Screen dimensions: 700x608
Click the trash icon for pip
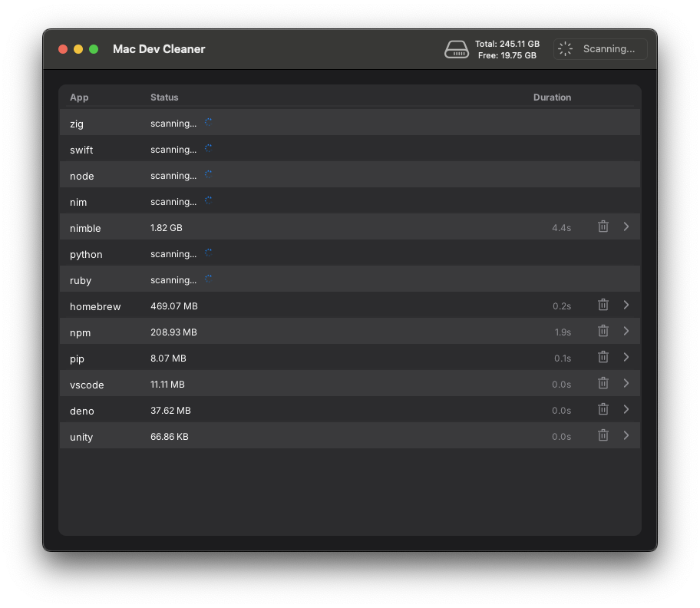click(x=603, y=357)
